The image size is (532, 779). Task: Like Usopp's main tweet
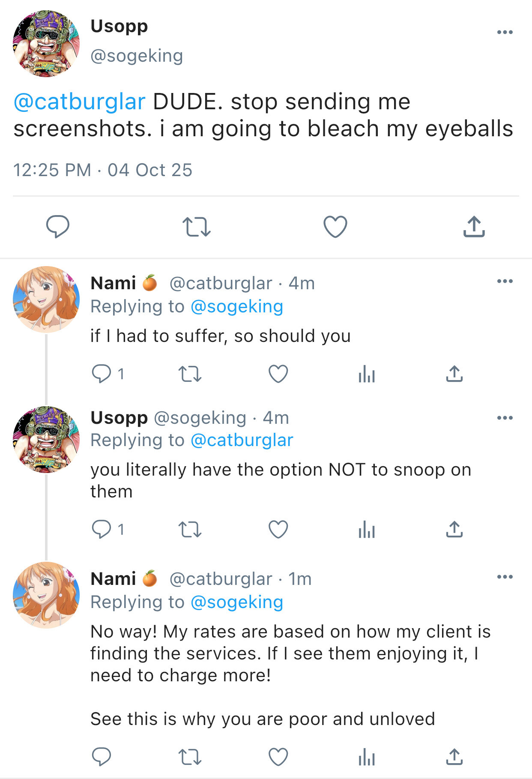pos(335,227)
